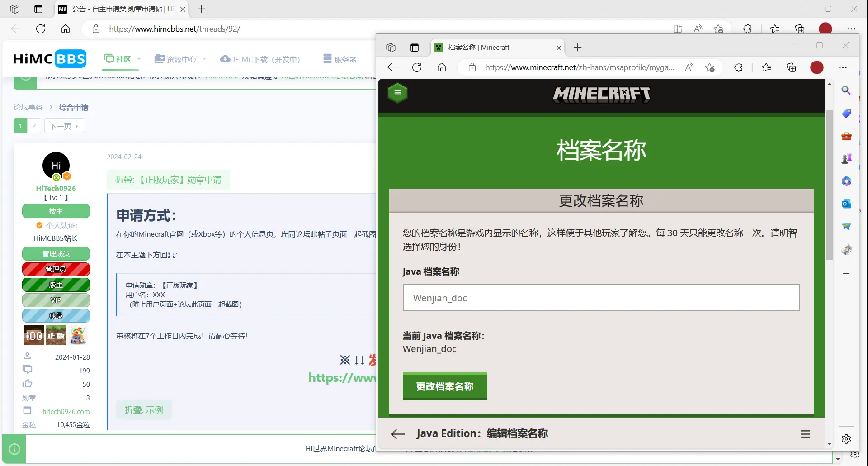Open Shopping in the Edge sidebar
The width and height of the screenshot is (868, 466).
[x=846, y=113]
